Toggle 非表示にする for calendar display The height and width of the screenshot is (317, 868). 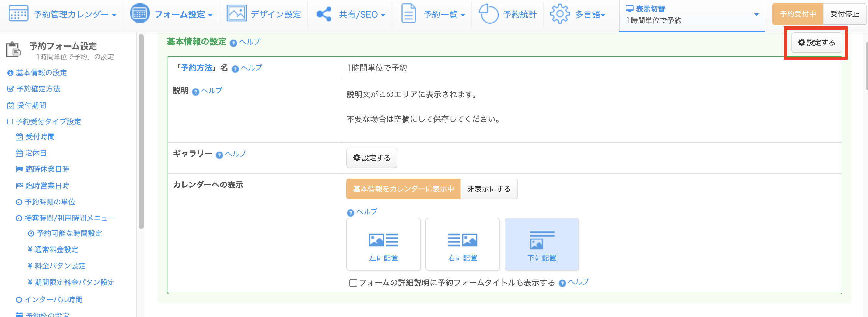(488, 189)
